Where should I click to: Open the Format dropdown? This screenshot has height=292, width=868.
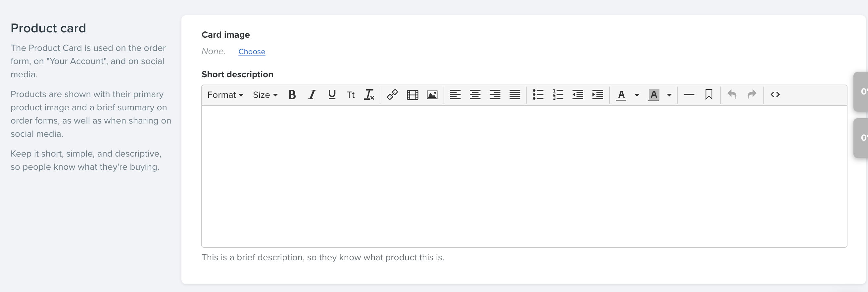click(x=225, y=95)
